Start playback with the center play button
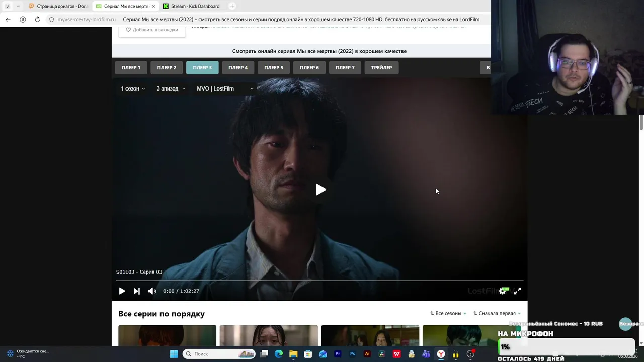The image size is (644, 362). (321, 190)
